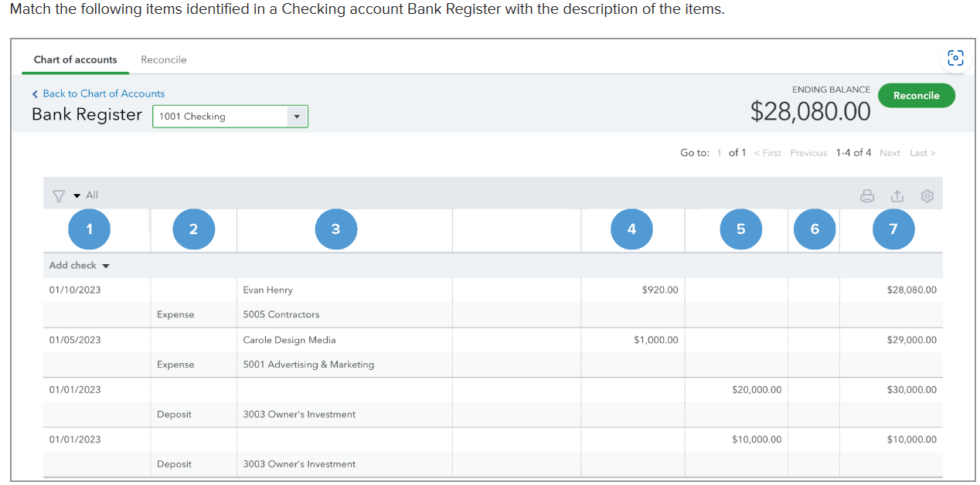The image size is (980, 485).
Task: Click the filter funnel icon
Action: tap(59, 196)
